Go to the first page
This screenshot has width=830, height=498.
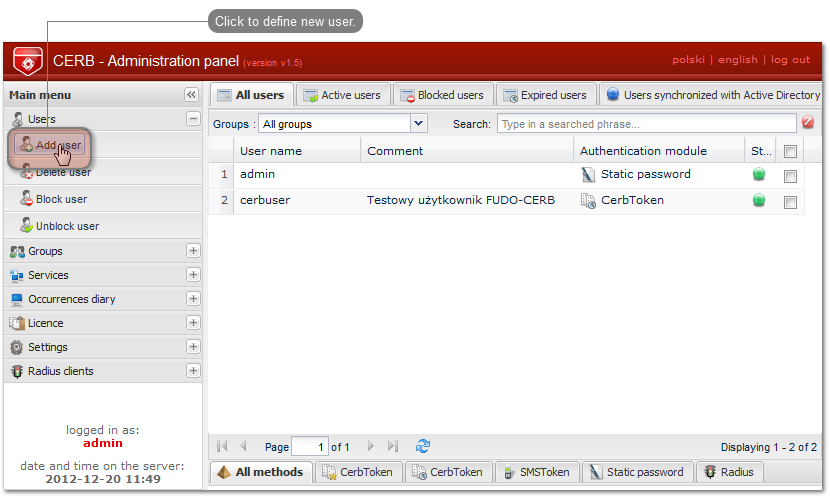pos(222,447)
